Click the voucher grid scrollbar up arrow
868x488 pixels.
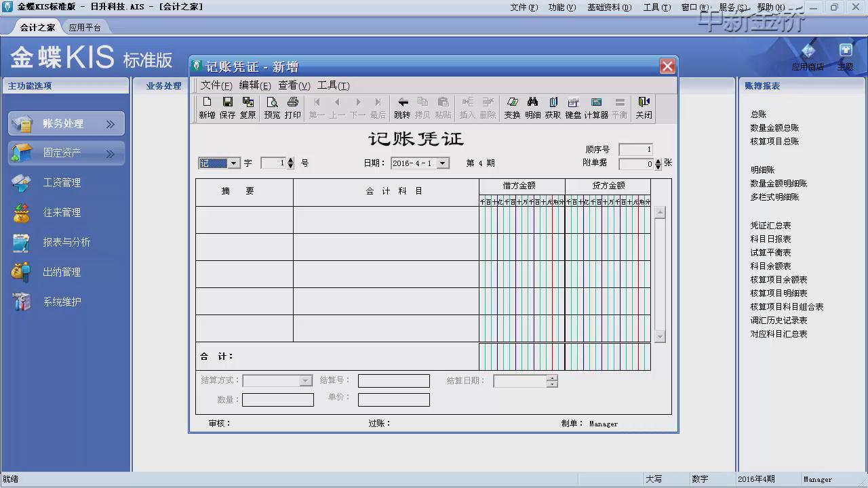[660, 213]
